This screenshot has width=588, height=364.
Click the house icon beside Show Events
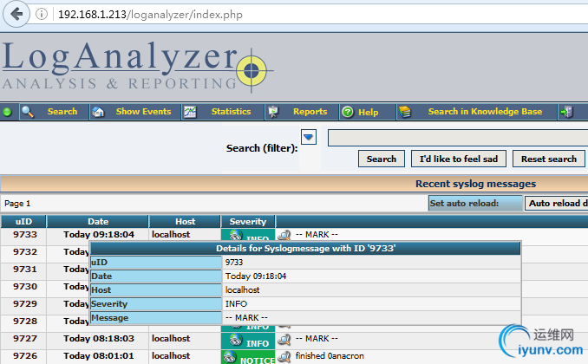pos(98,112)
